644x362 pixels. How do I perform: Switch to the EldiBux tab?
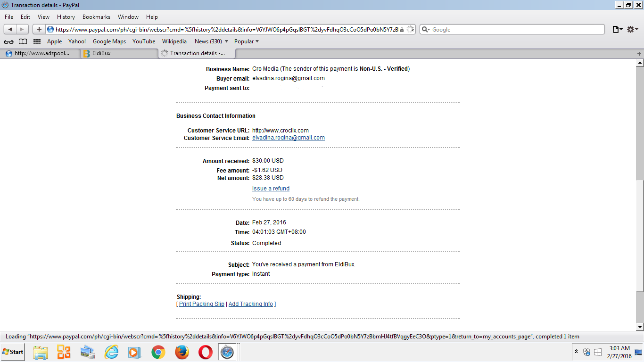pyautogui.click(x=118, y=53)
